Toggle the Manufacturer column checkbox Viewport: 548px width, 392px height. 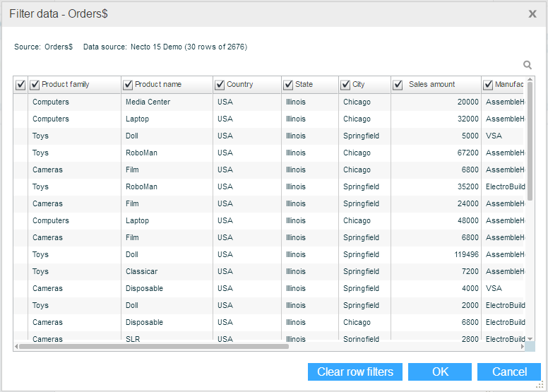[488, 85]
